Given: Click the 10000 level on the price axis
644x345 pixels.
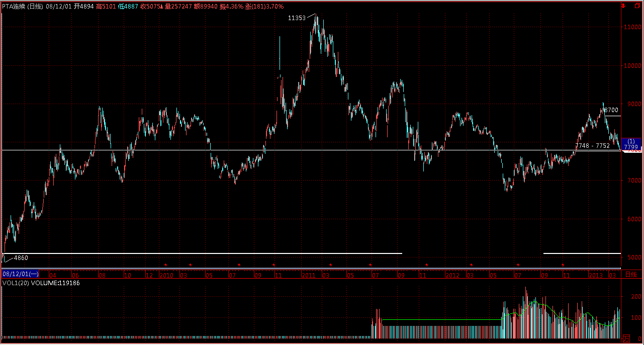Looking at the screenshot, I should click(x=632, y=65).
